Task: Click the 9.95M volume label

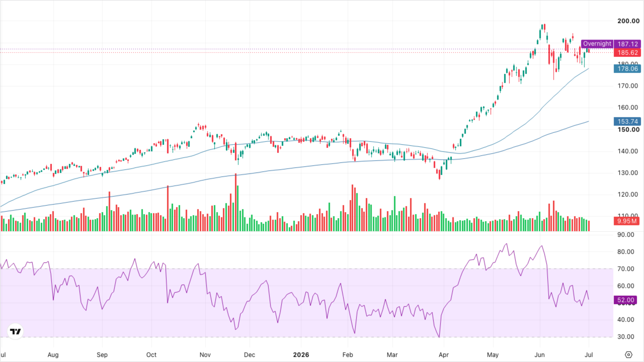Action: click(626, 221)
